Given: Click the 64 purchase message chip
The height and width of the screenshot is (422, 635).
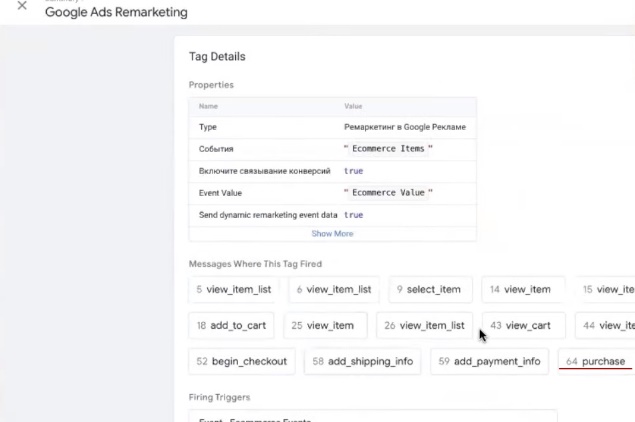Looking at the screenshot, I should tap(595, 361).
